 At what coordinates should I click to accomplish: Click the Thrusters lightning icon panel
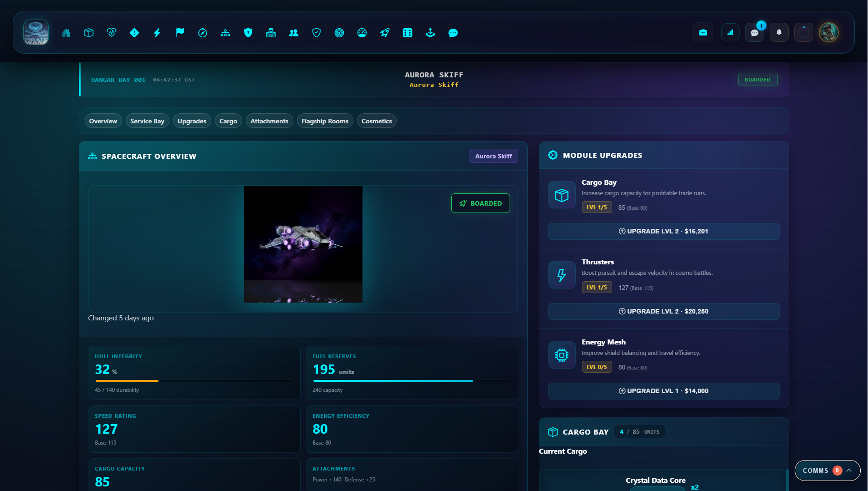tap(562, 275)
